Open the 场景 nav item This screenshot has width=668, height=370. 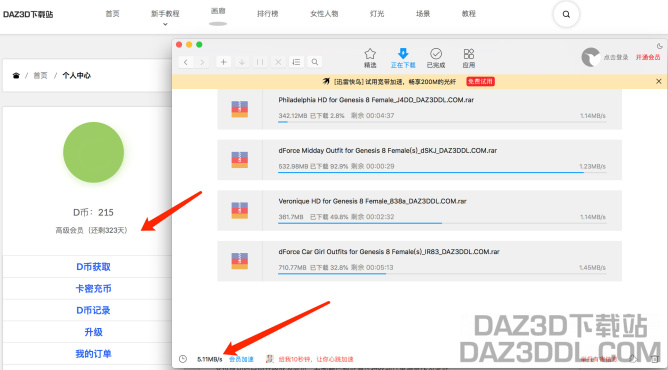click(423, 14)
